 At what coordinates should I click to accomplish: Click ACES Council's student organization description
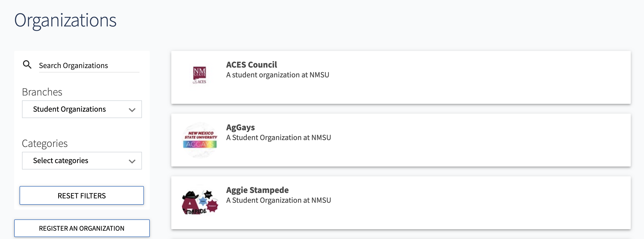coord(277,75)
